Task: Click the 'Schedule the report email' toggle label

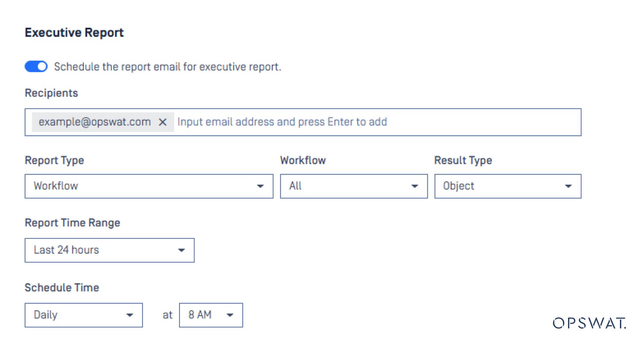Action: (x=168, y=67)
